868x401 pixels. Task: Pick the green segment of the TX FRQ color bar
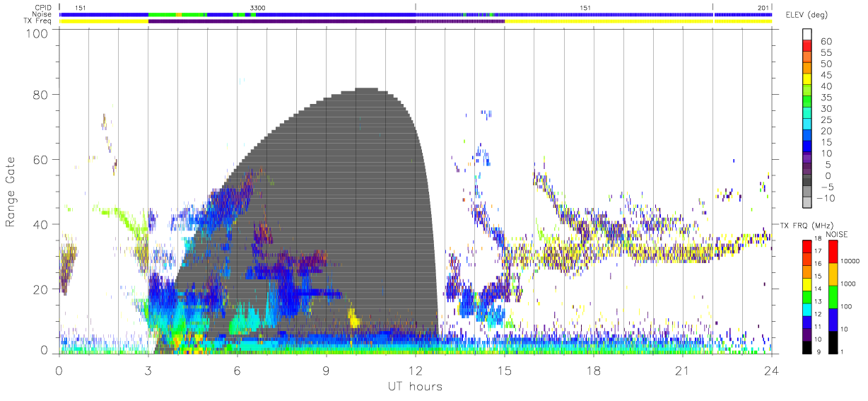point(807,296)
